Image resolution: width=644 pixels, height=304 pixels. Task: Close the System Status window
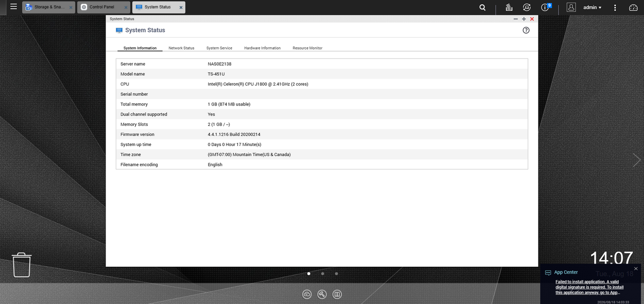click(532, 19)
